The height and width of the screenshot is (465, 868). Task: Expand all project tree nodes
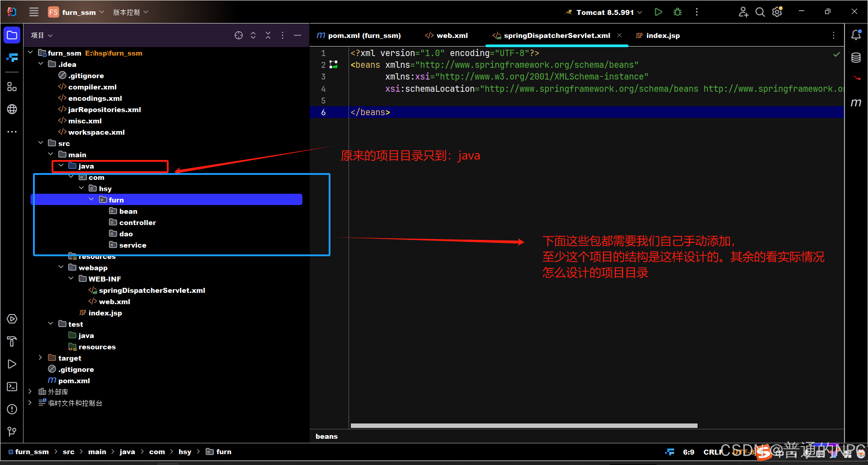[253, 35]
